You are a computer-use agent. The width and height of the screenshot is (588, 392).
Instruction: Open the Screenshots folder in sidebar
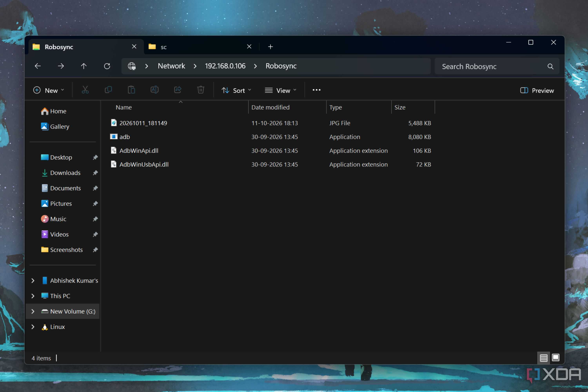66,250
